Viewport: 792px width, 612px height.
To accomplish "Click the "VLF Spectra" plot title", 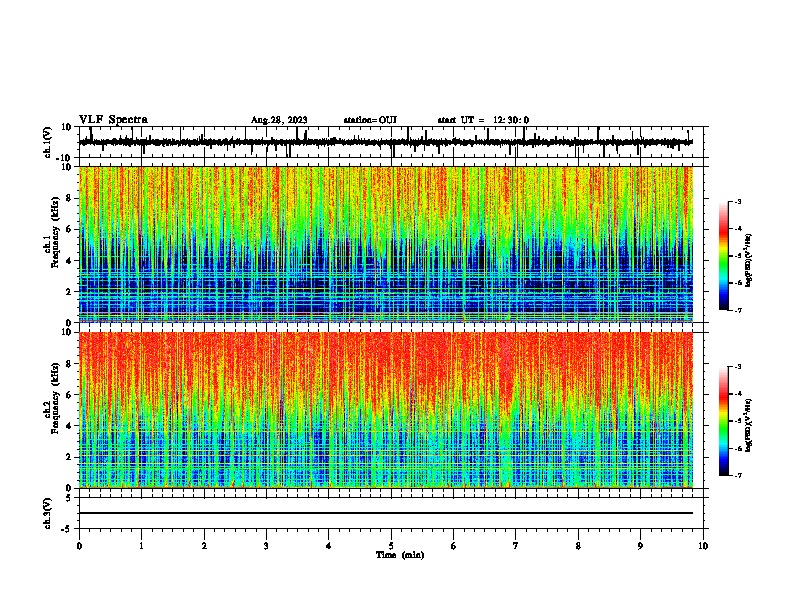I will point(113,120).
